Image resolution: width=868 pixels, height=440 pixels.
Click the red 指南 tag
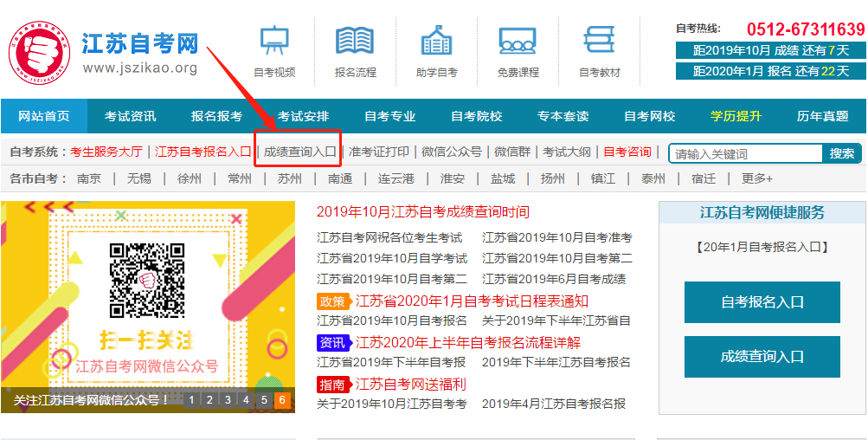[x=333, y=385]
